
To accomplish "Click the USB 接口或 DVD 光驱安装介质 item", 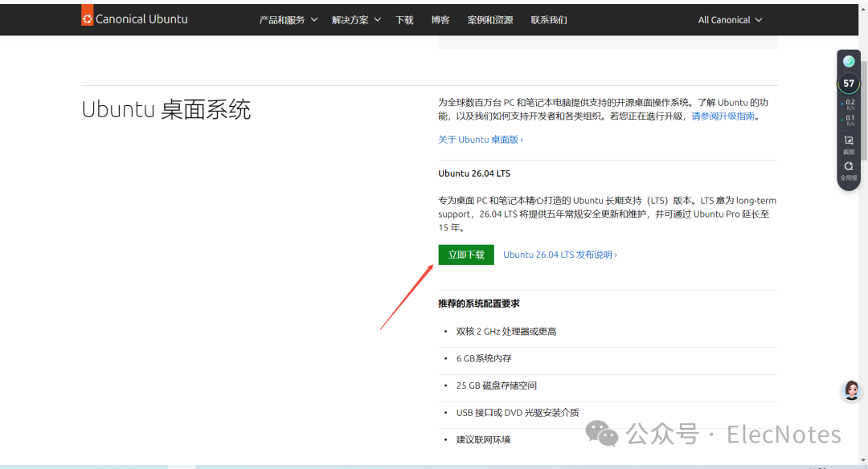I will 518,413.
